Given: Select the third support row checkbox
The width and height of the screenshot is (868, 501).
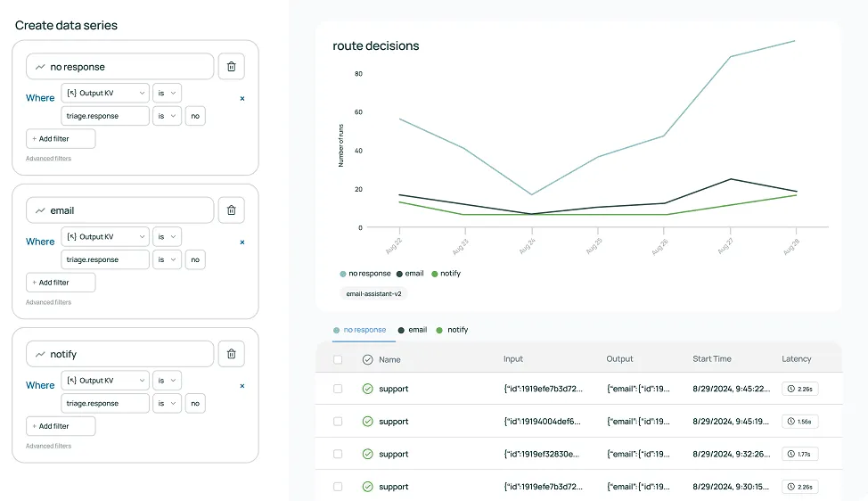Looking at the screenshot, I should tap(337, 454).
